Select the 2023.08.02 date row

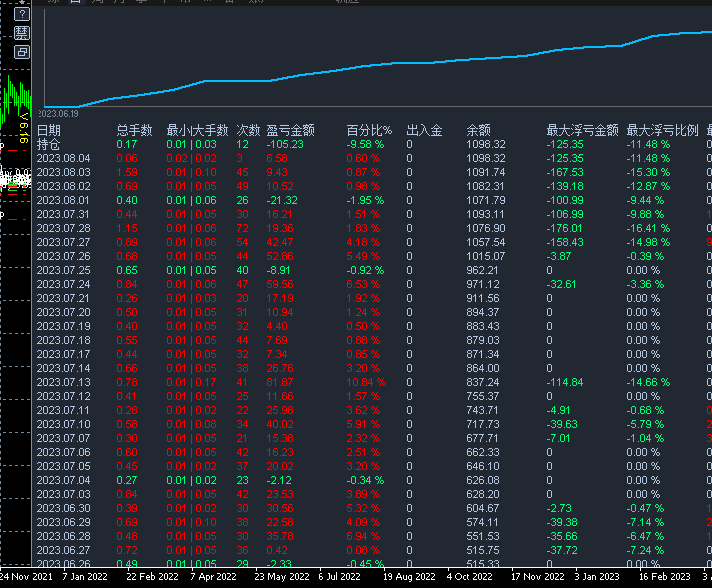64,187
